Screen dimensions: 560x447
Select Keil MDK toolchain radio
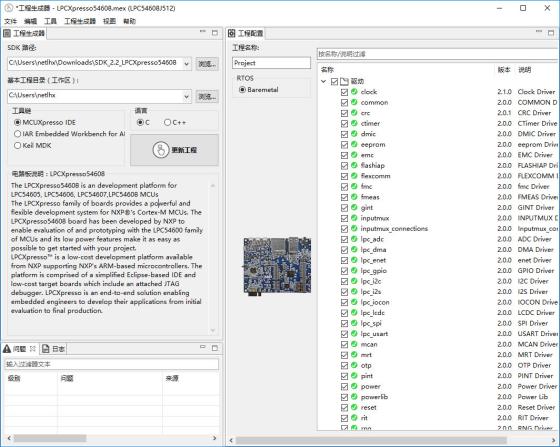pos(18,145)
